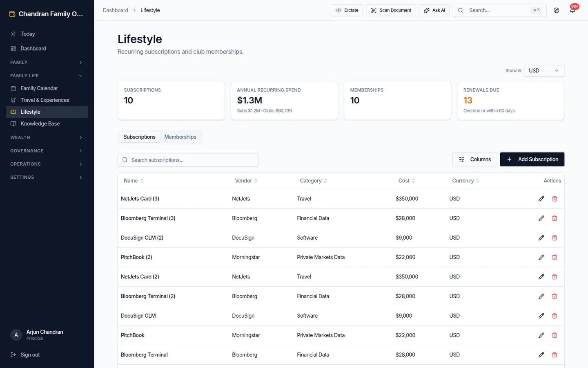The height and width of the screenshot is (368, 588).
Task: Sort the table by Name
Action: tap(134, 181)
